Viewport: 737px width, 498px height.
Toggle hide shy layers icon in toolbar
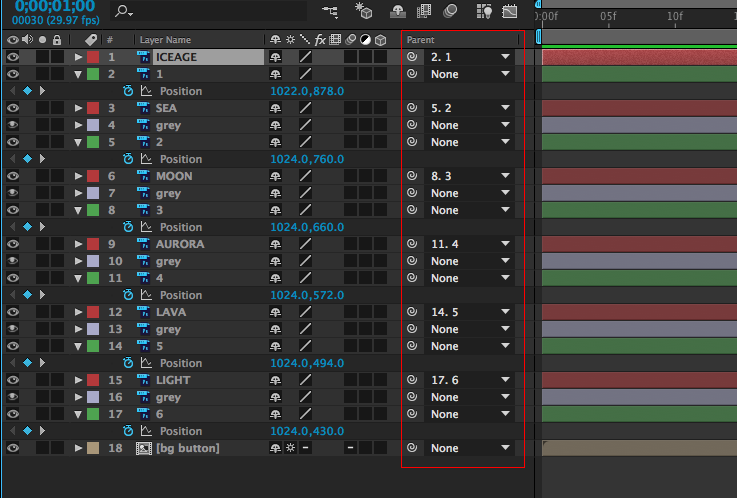(x=398, y=11)
